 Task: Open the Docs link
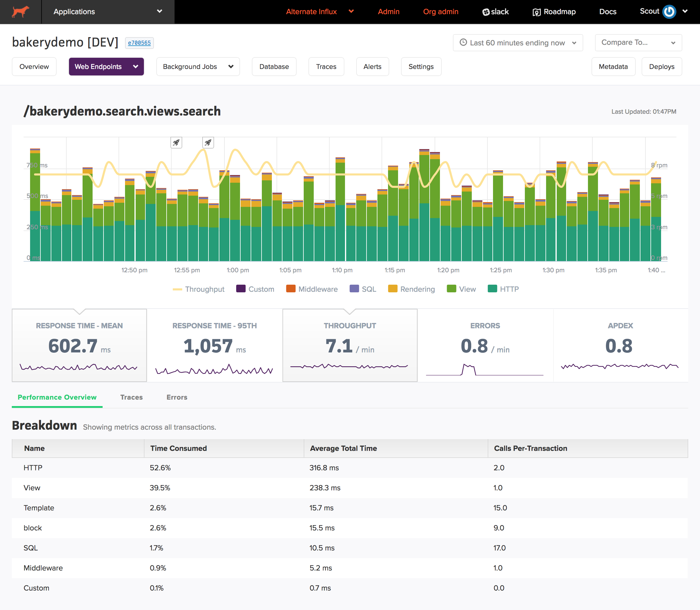click(x=608, y=11)
